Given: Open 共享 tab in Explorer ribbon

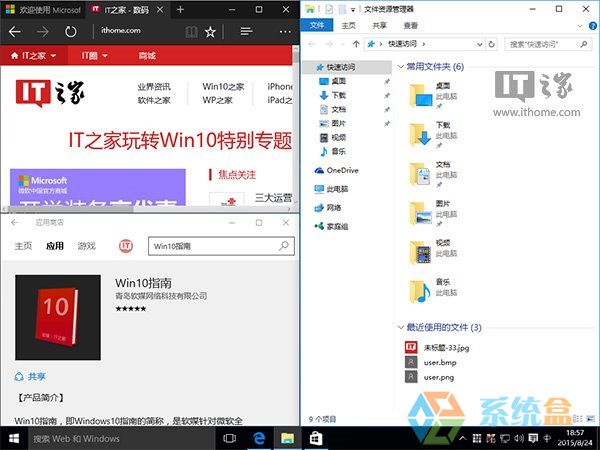Looking at the screenshot, I should coord(379,26).
